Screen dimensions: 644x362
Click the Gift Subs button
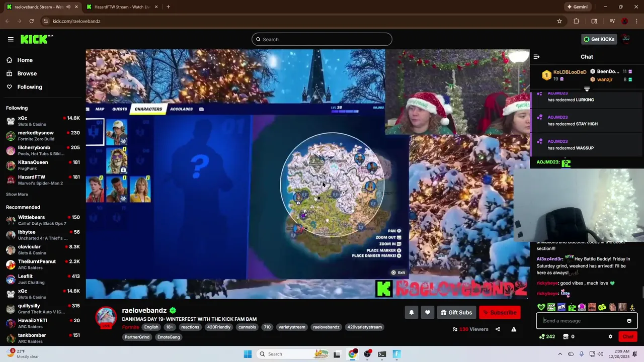[456, 312]
